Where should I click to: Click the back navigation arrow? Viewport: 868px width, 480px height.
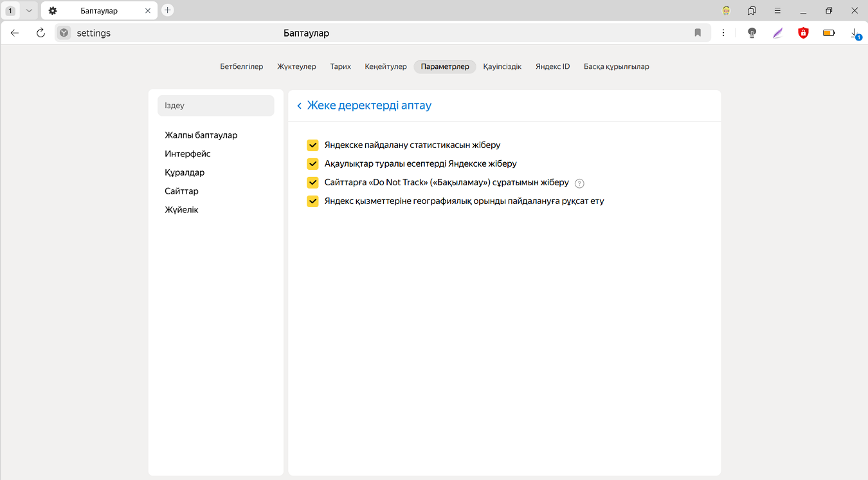coord(15,33)
